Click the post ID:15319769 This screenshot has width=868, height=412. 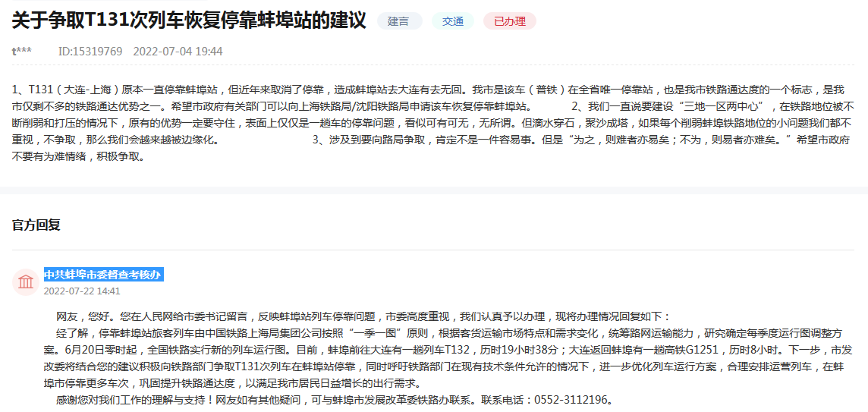(90, 52)
